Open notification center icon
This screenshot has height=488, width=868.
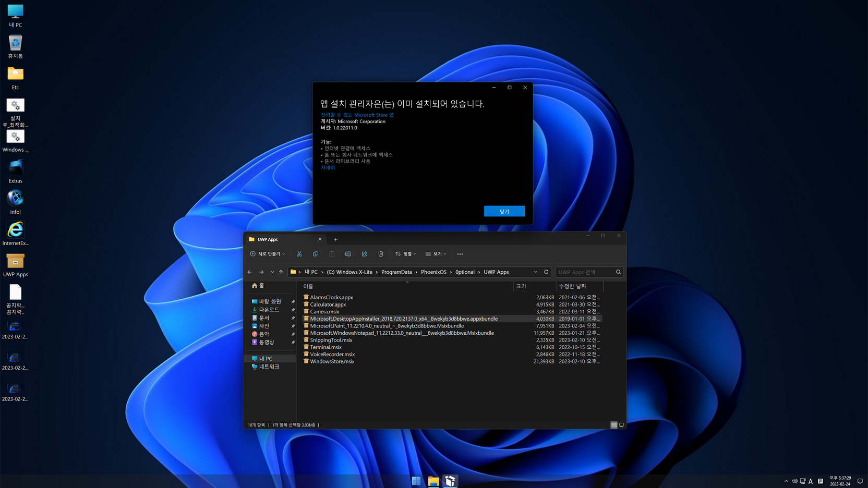860,481
